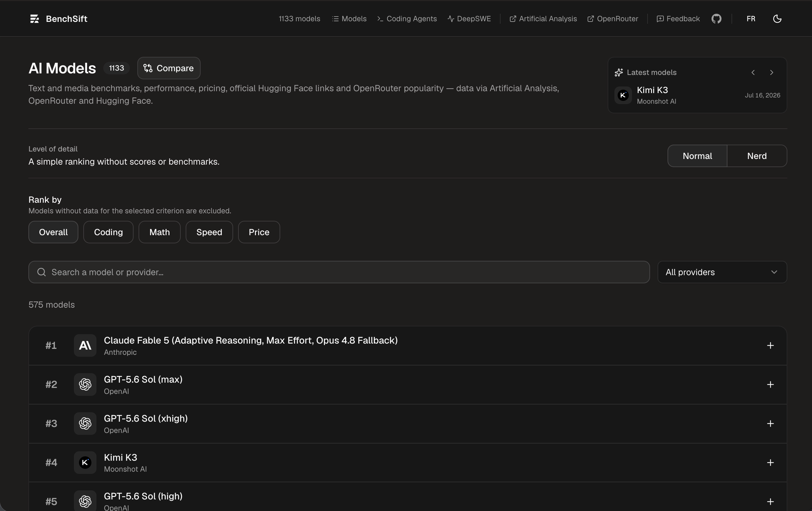Open Kimi K3 in Latest models card
The image size is (812, 511).
click(697, 95)
